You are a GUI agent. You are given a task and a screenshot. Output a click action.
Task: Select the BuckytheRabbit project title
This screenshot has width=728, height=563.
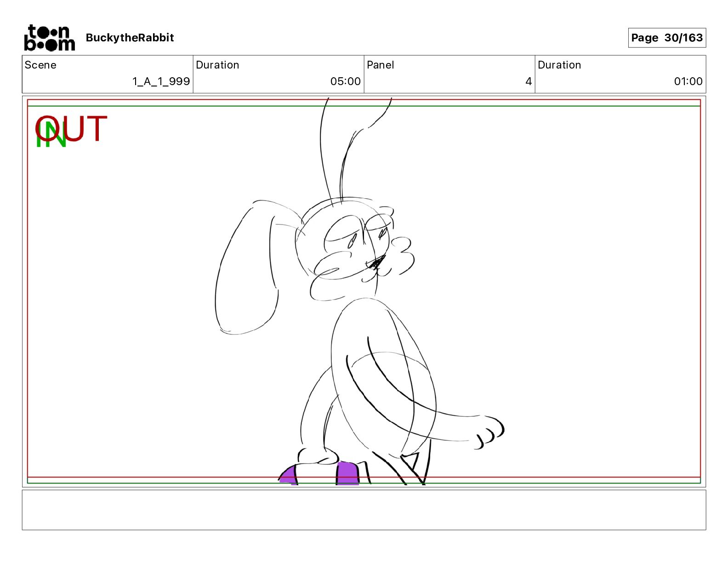(x=130, y=38)
